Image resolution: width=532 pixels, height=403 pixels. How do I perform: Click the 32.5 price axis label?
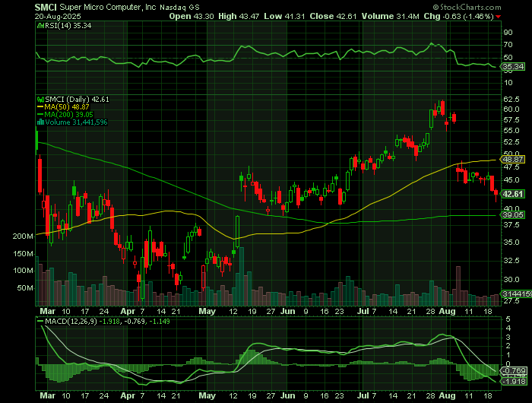click(511, 260)
